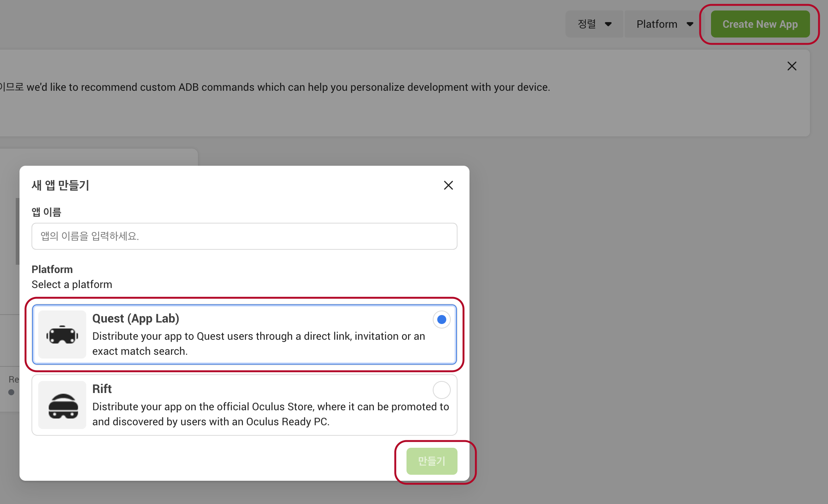Click the 만들기 create button

tap(432, 461)
